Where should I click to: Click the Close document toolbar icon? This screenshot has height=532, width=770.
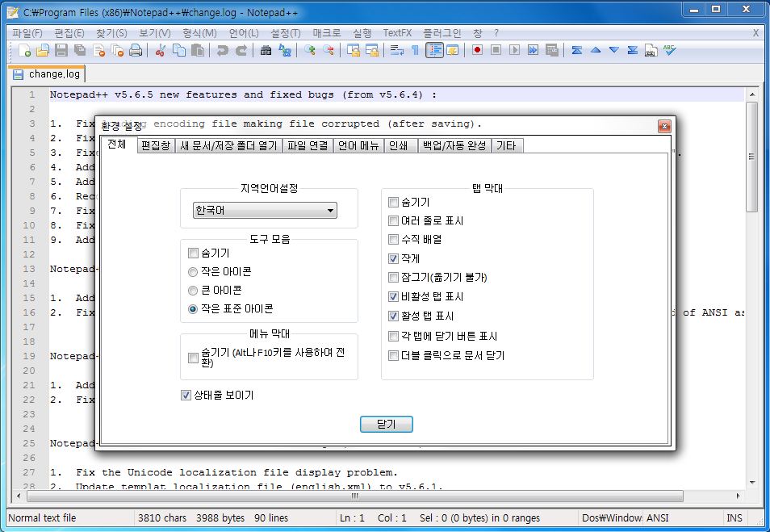point(98,50)
